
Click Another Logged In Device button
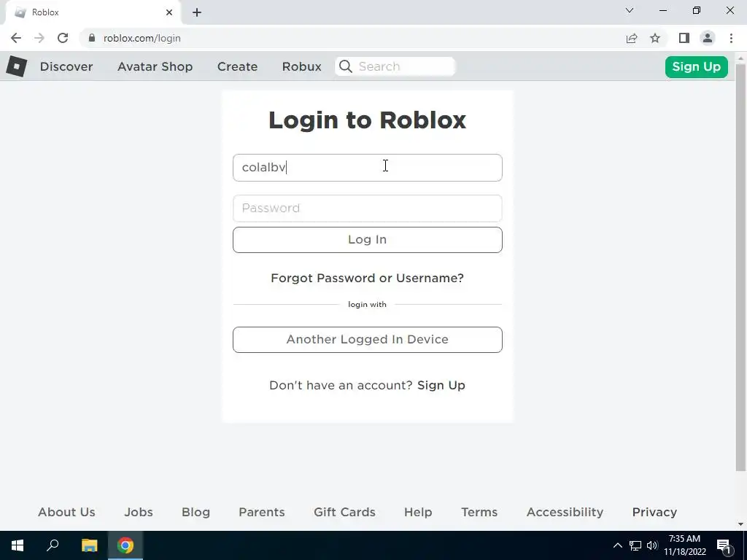368,340
